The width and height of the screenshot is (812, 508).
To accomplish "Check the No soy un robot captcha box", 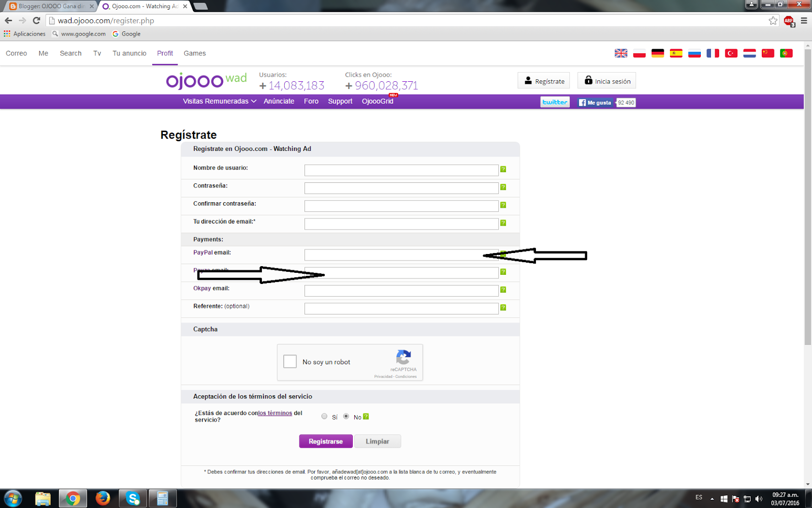I will (x=290, y=361).
